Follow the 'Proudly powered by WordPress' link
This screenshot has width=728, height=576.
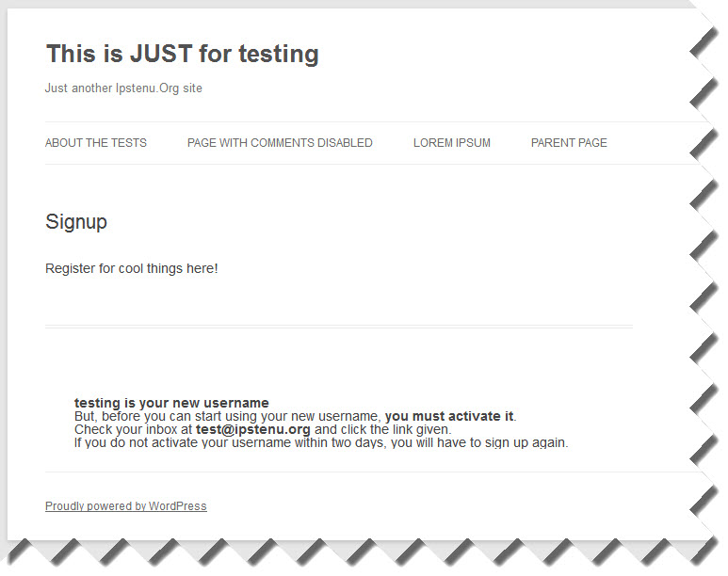125,506
